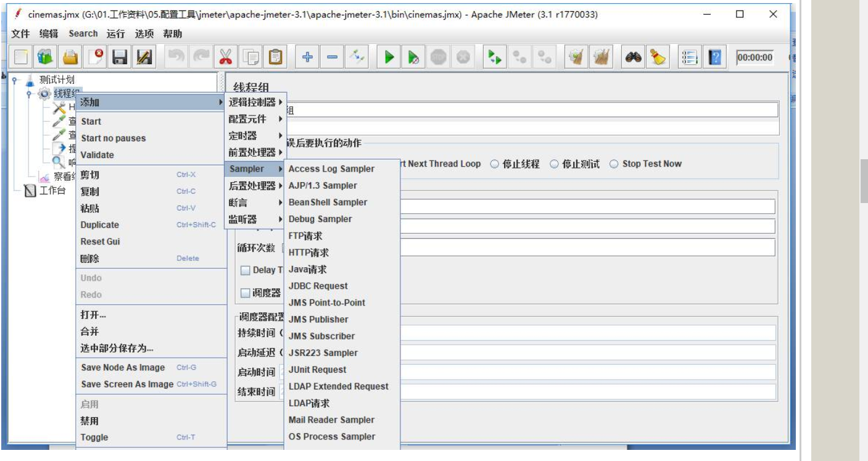Click the Save As toolbar icon
This screenshot has height=461, width=868.
(x=144, y=57)
